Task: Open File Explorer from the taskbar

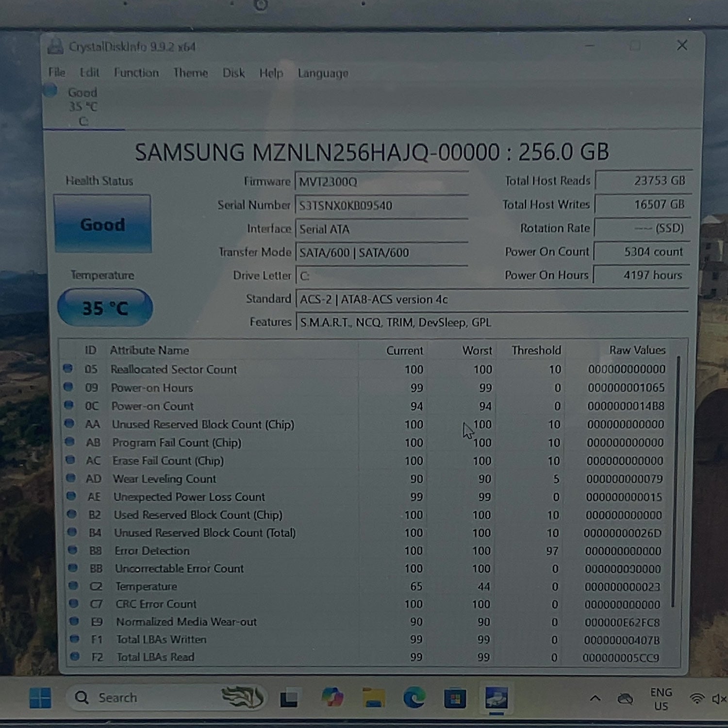Action: click(373, 698)
